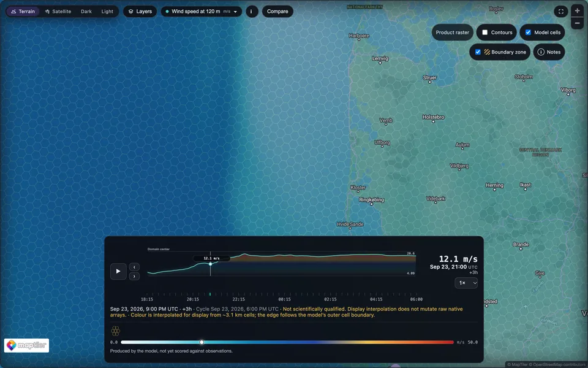The width and height of the screenshot is (588, 368).
Task: Open the 1× playback speed dropdown
Action: point(466,283)
